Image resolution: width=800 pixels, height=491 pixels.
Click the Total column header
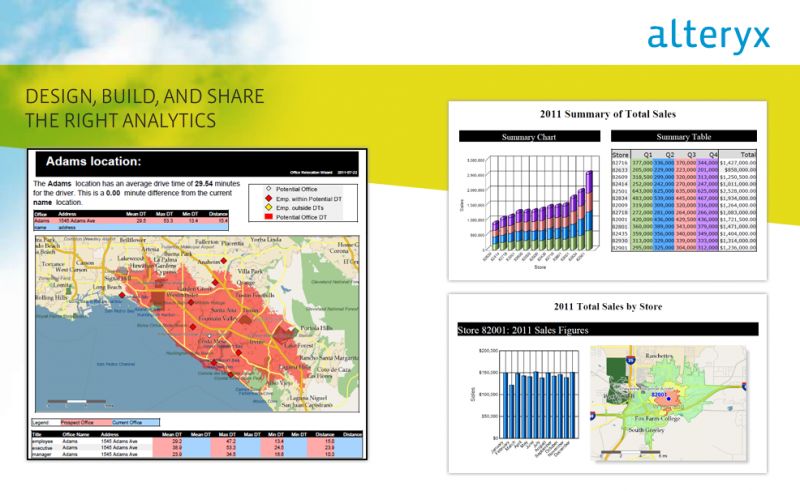[738, 155]
